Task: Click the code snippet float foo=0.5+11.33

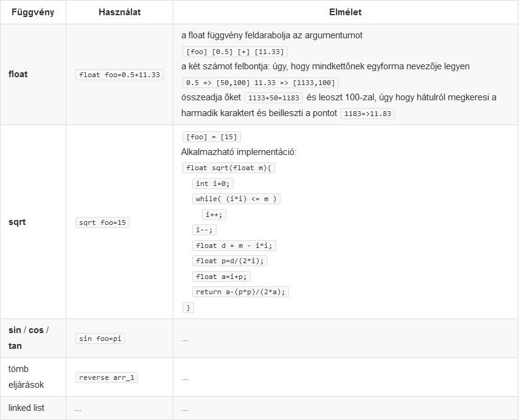Action: [119, 75]
